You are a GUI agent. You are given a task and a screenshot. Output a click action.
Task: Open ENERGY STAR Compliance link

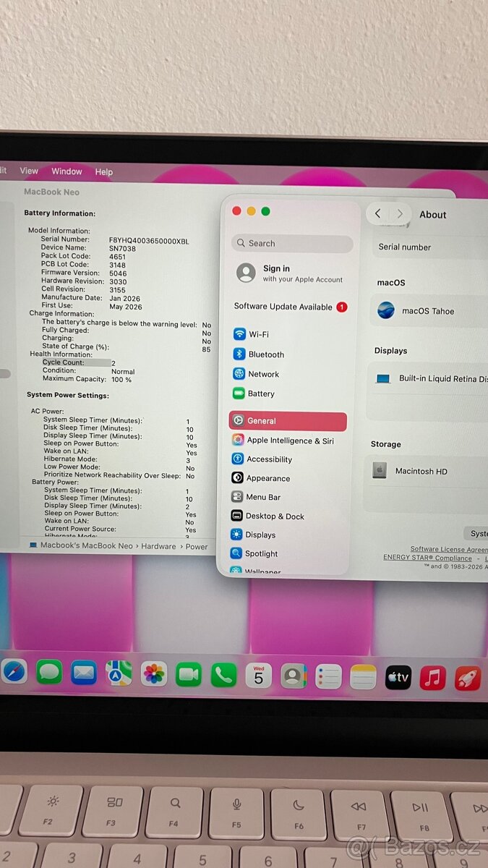(427, 558)
